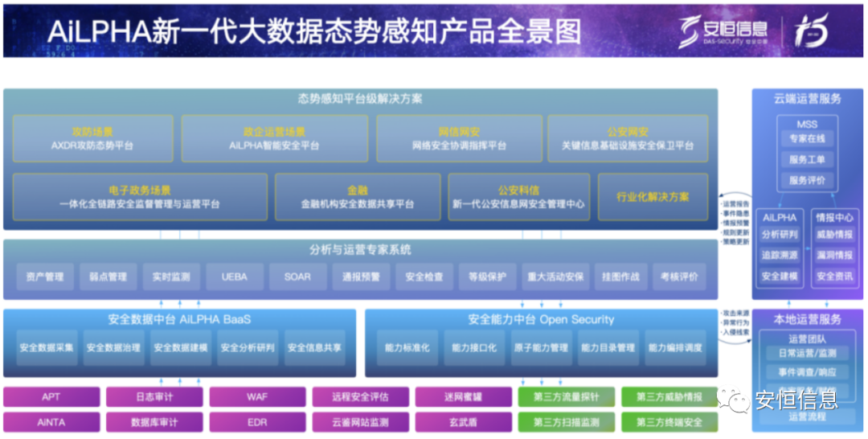Open 追踪溯源 in the AiLPHA column

(780, 255)
